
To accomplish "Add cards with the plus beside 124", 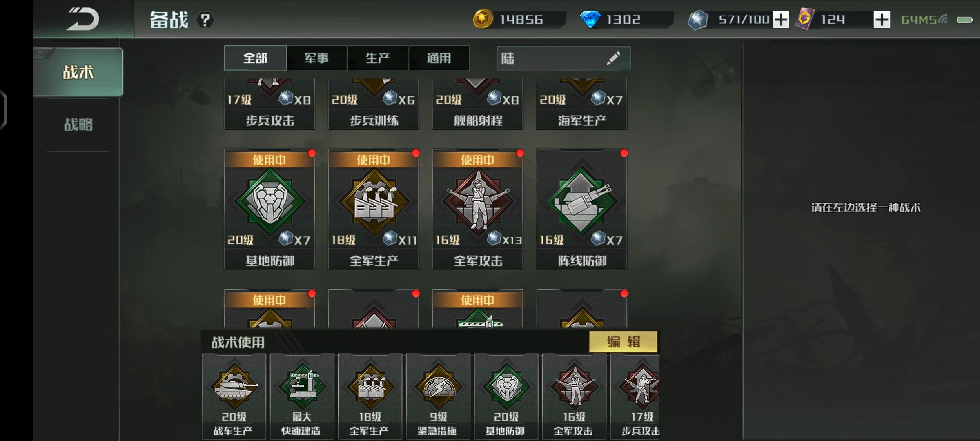I will pos(882,20).
